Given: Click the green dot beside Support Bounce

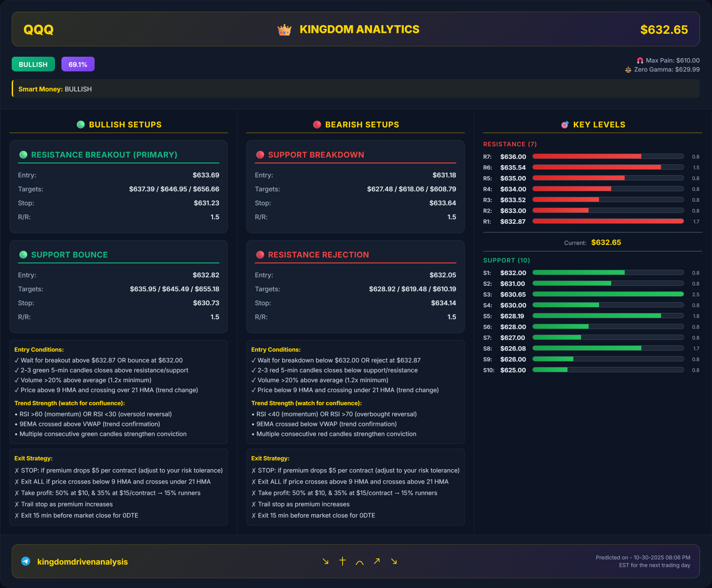Looking at the screenshot, I should 23,255.
